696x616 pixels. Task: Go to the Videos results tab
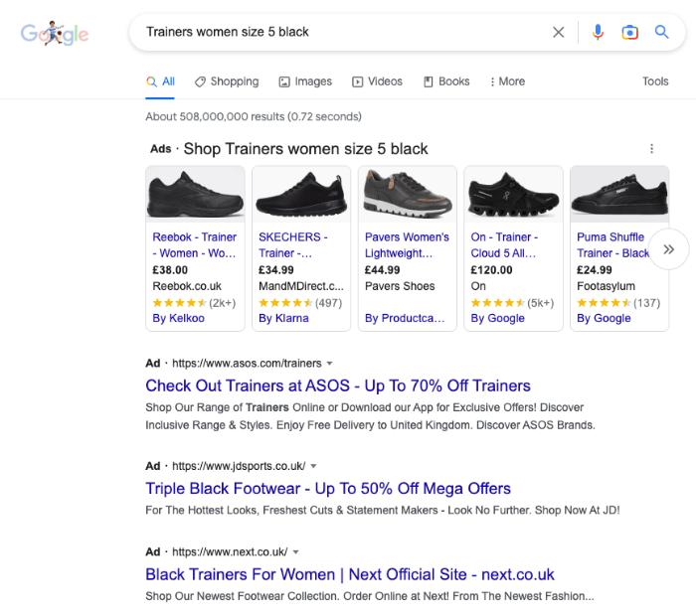[x=377, y=81]
